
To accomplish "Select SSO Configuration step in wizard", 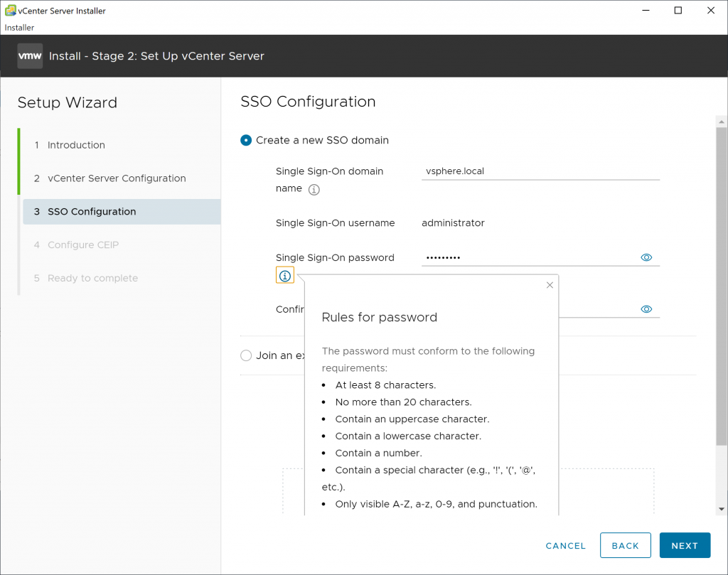I will pos(122,212).
